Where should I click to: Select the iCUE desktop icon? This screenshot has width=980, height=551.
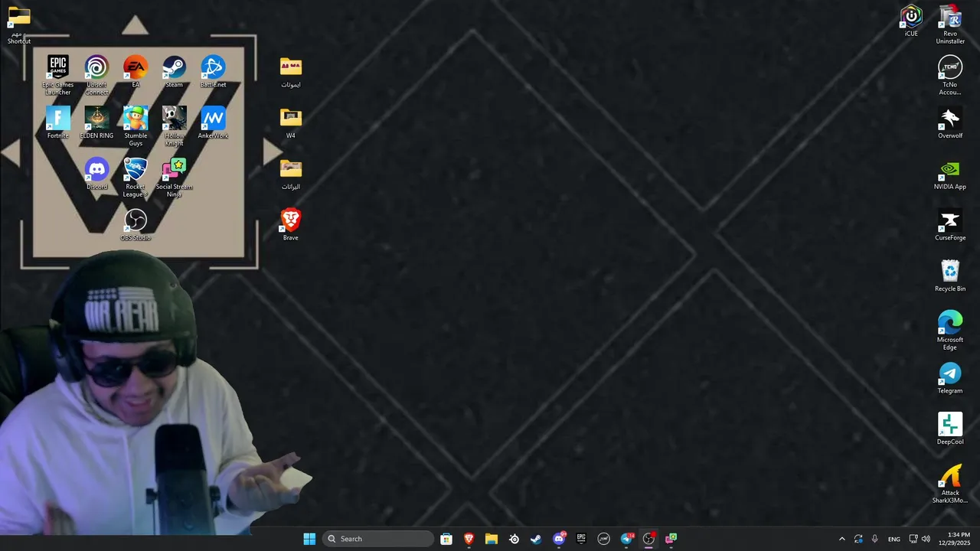click(911, 21)
